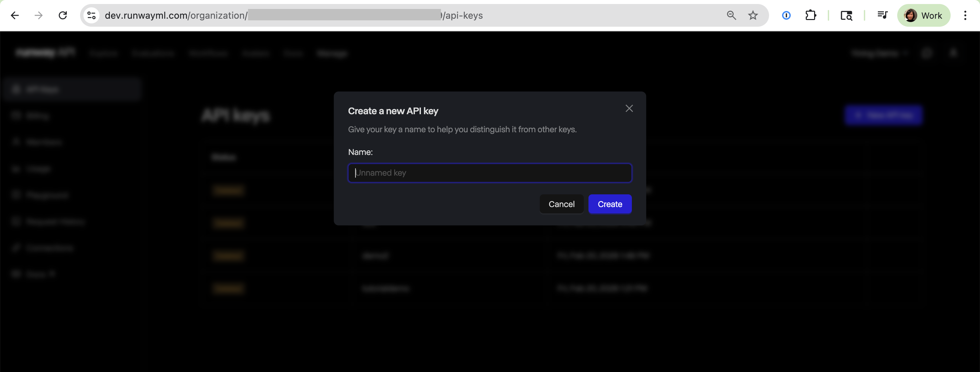Image resolution: width=980 pixels, height=372 pixels.
Task: Open Chrome's three-dot menu
Action: click(965, 15)
